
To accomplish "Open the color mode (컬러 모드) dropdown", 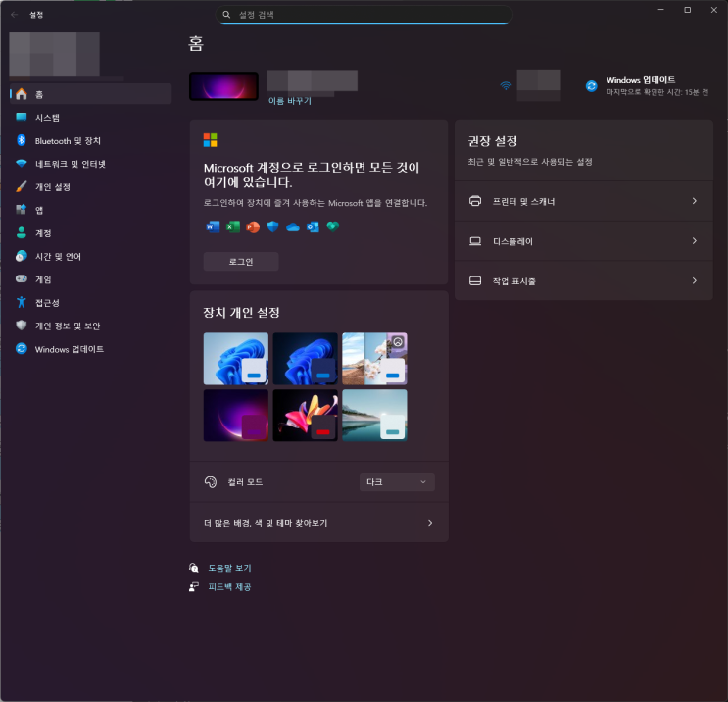I will (x=397, y=481).
